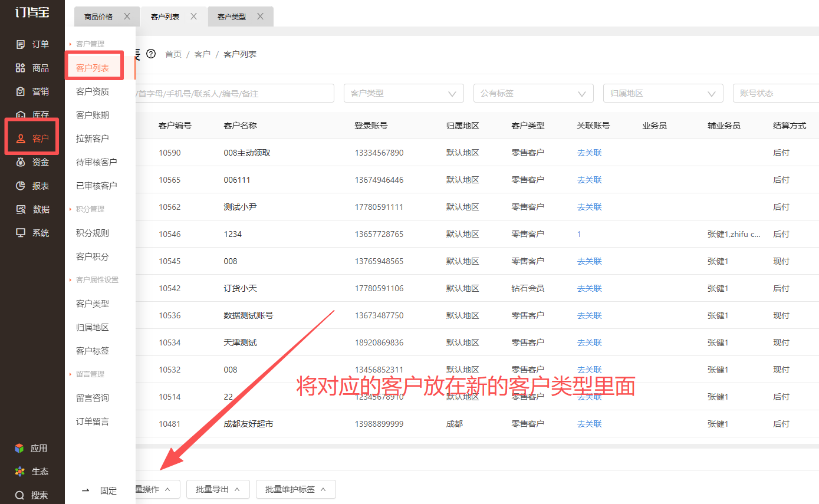Open the 数据 module in sidebar
Screen dimensions: 819x504
pos(32,209)
